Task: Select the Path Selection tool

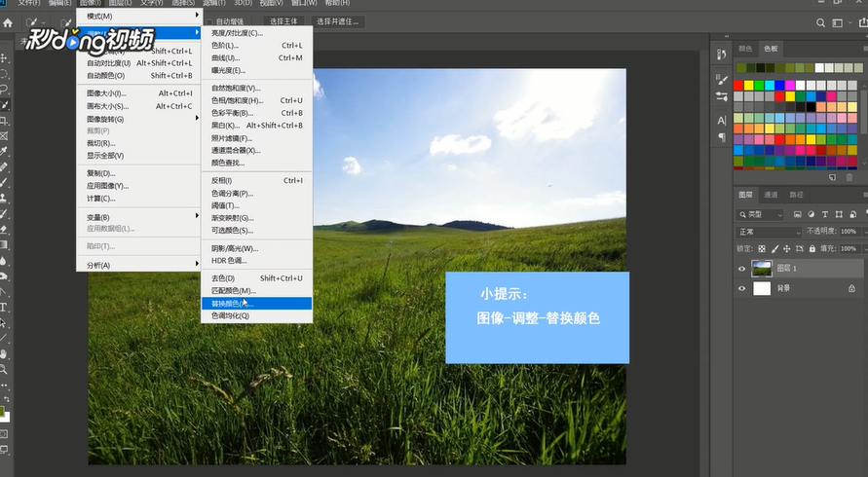Action: pyautogui.click(x=4, y=322)
